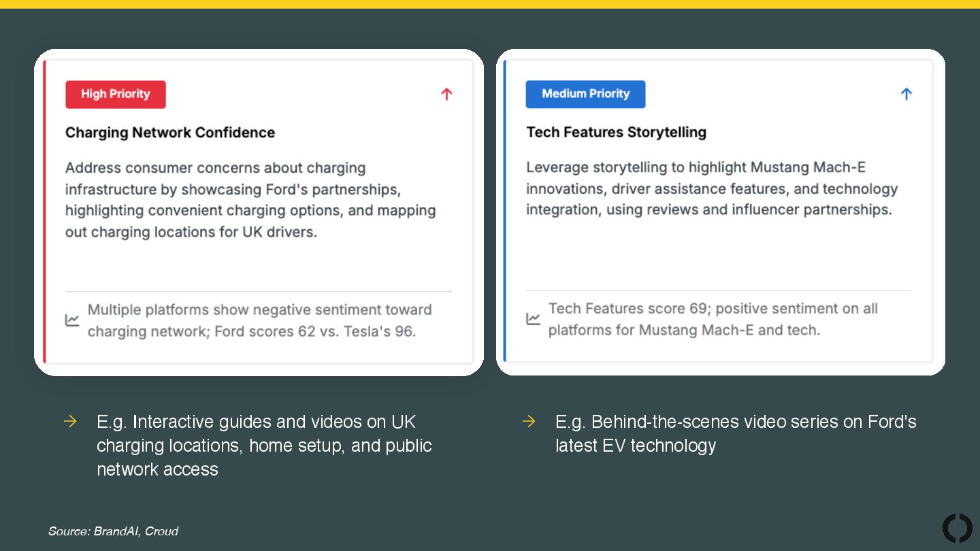
Task: Click the 'Address consumer concerns about charging' description
Action: pos(250,200)
